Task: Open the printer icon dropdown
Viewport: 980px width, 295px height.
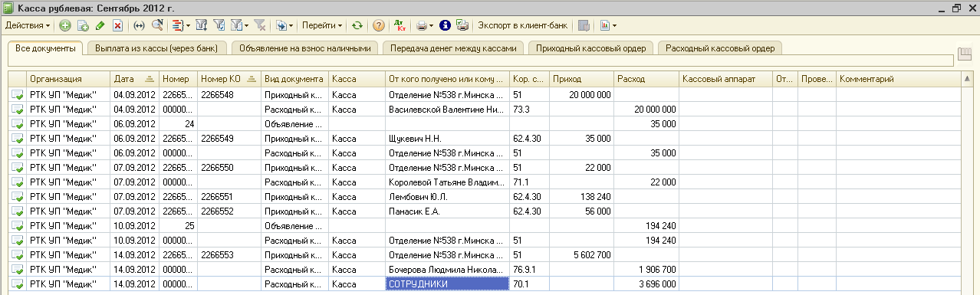Action: pos(424,25)
